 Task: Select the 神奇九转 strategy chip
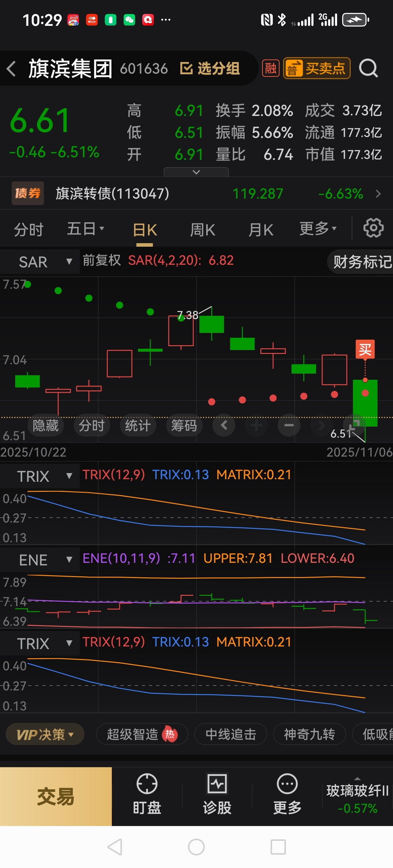(x=309, y=735)
